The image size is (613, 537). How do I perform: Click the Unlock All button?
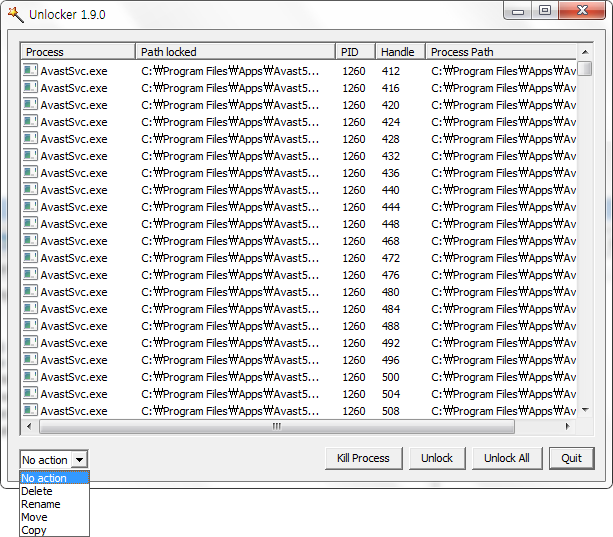point(507,458)
